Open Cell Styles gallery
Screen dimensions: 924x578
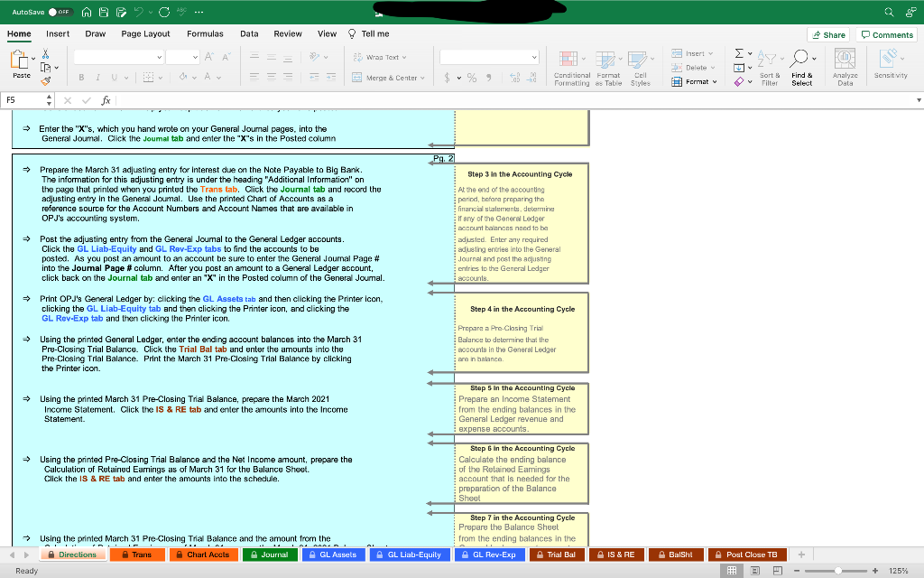(x=641, y=68)
